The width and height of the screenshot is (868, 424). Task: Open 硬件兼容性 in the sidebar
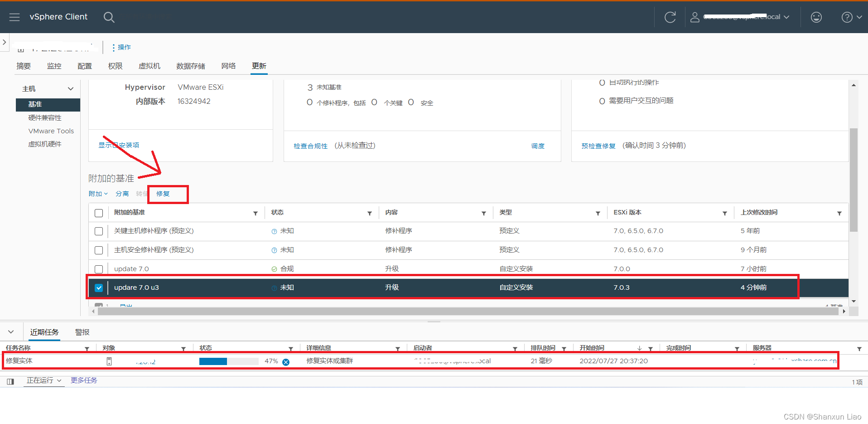(45, 118)
